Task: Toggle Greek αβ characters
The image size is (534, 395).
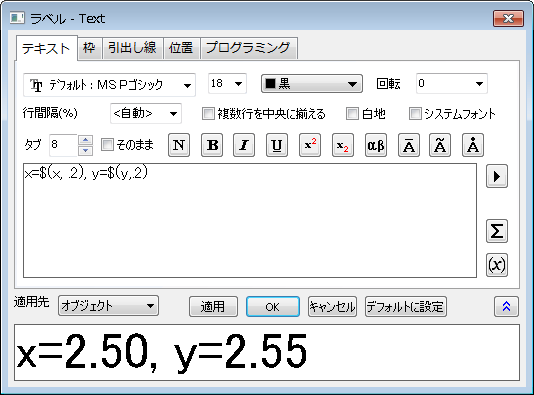Action: pyautogui.click(x=376, y=145)
